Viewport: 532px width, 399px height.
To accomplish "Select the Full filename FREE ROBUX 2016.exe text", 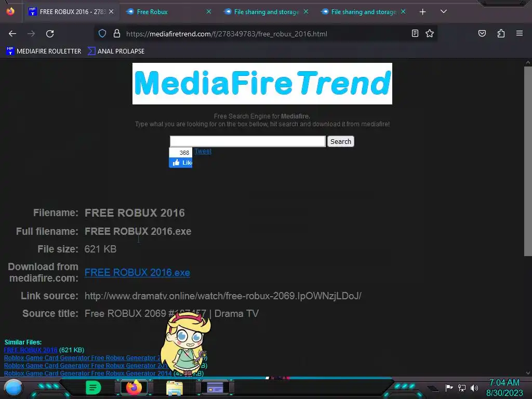I will tap(138, 231).
